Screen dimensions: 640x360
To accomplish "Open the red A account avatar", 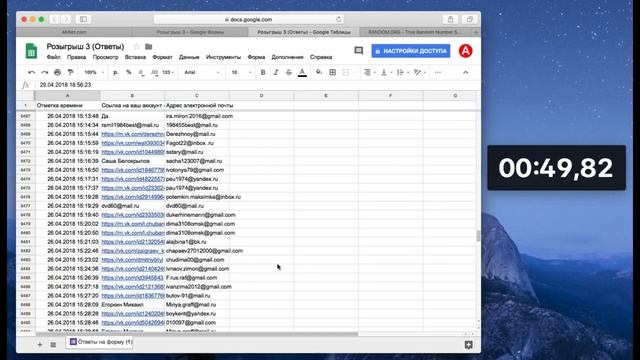I will pos(465,51).
